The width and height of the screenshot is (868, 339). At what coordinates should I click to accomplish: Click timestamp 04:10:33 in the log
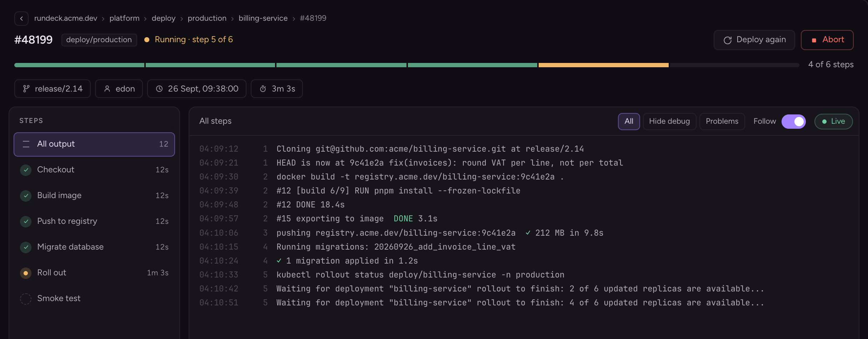tap(219, 275)
